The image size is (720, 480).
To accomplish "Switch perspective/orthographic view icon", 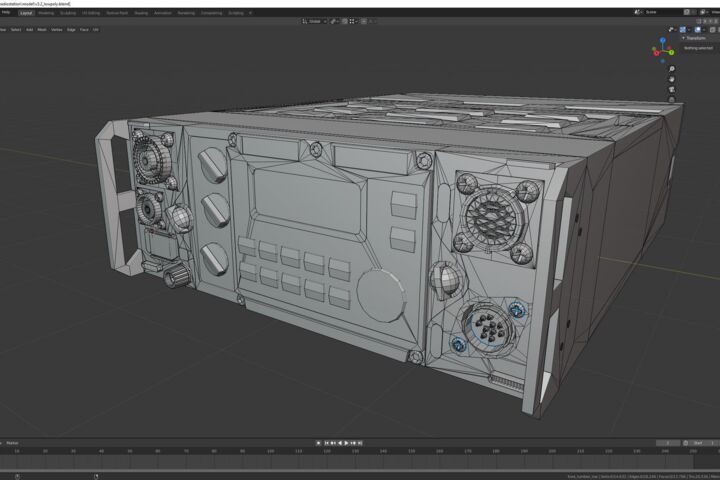I will (672, 100).
